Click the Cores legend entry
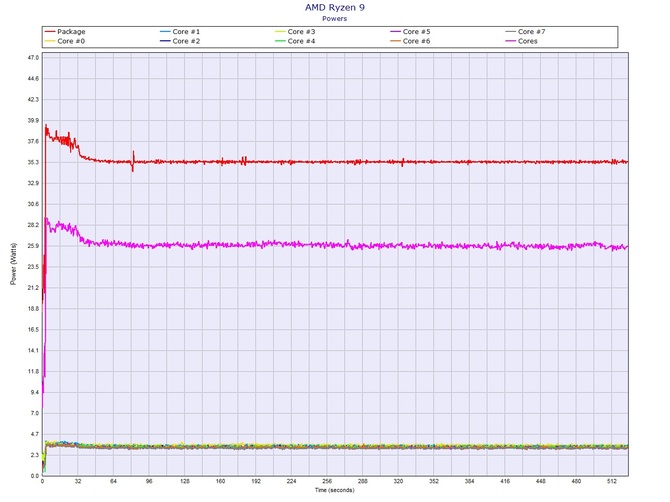This screenshot has height=502, width=670. point(522,41)
